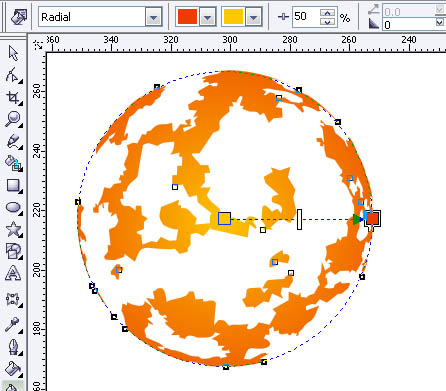Select the yellow gradient center handle on canvas
Viewport: 446px width, 391px height.
(x=224, y=218)
